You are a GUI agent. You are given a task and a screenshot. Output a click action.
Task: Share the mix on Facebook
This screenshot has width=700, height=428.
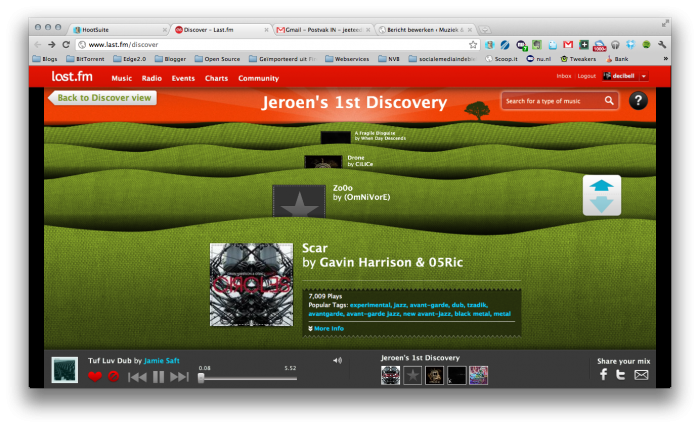[x=603, y=374]
